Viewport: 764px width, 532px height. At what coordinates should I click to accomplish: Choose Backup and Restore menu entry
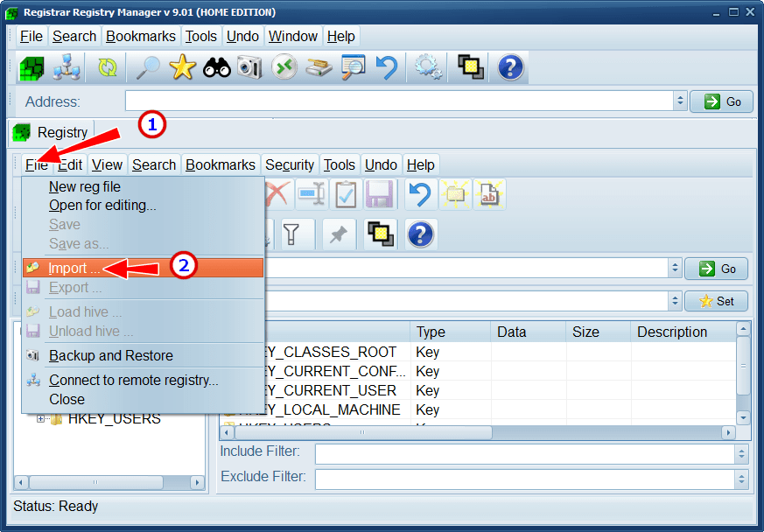(x=110, y=355)
